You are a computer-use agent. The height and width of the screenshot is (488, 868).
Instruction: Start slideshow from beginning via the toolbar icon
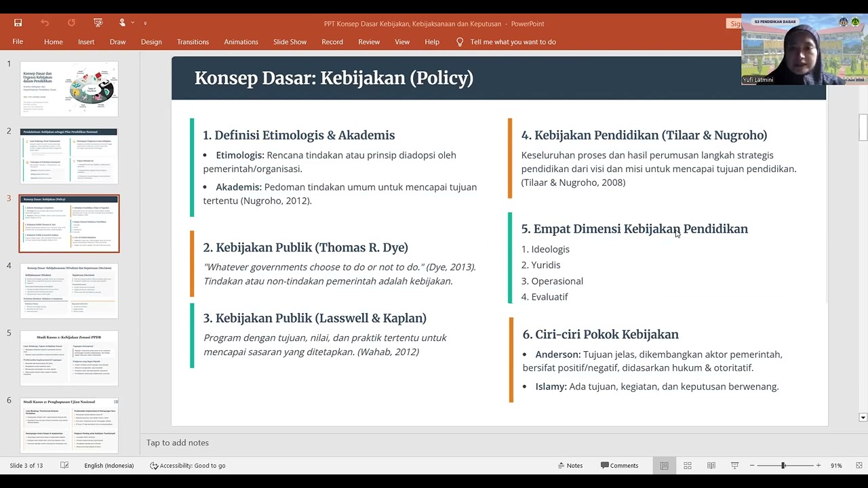click(98, 23)
